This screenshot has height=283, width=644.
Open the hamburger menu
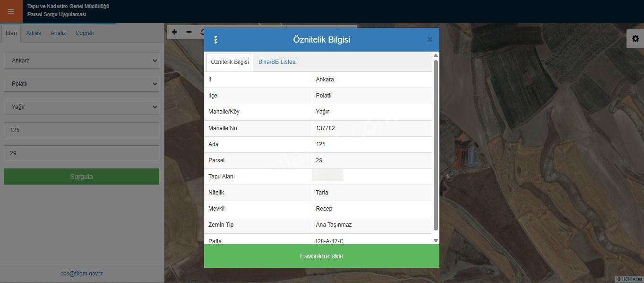11,11
